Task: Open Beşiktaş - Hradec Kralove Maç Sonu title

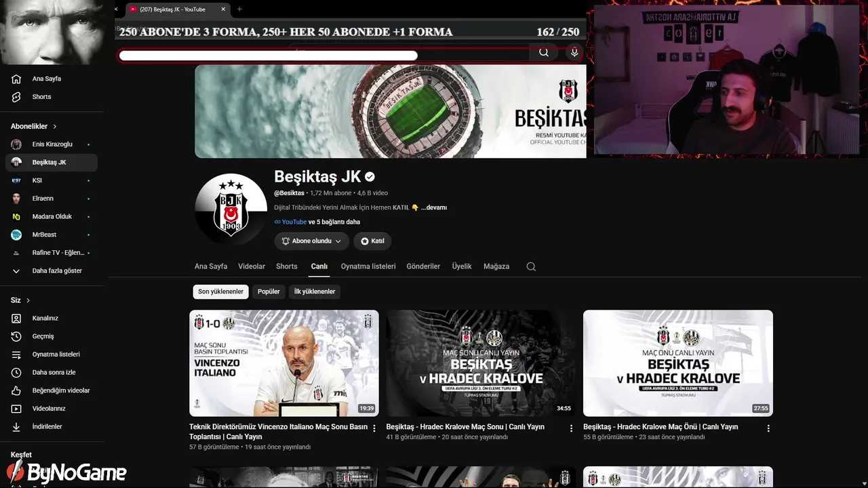Action: tap(465, 427)
